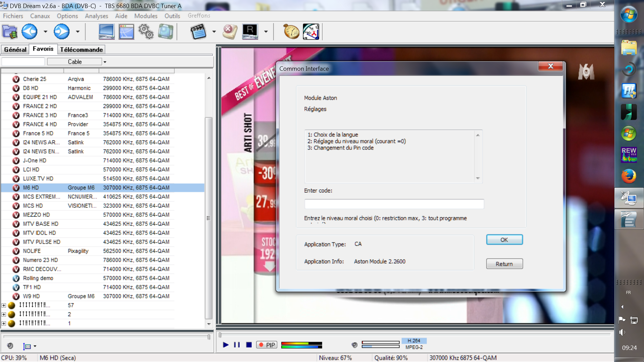Expand the R recorder dropdown arrow
This screenshot has height=362, width=644.
266,32
